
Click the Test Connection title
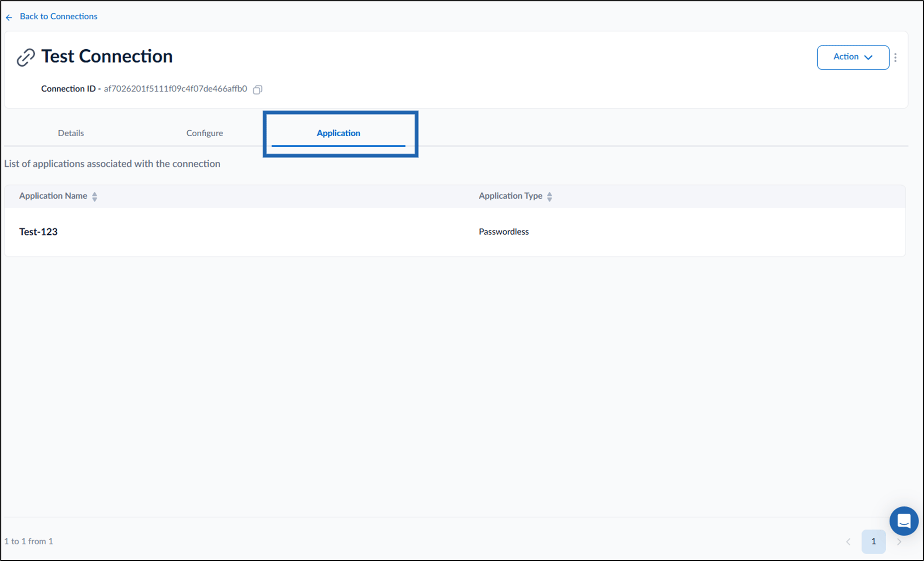pyautogui.click(x=107, y=56)
